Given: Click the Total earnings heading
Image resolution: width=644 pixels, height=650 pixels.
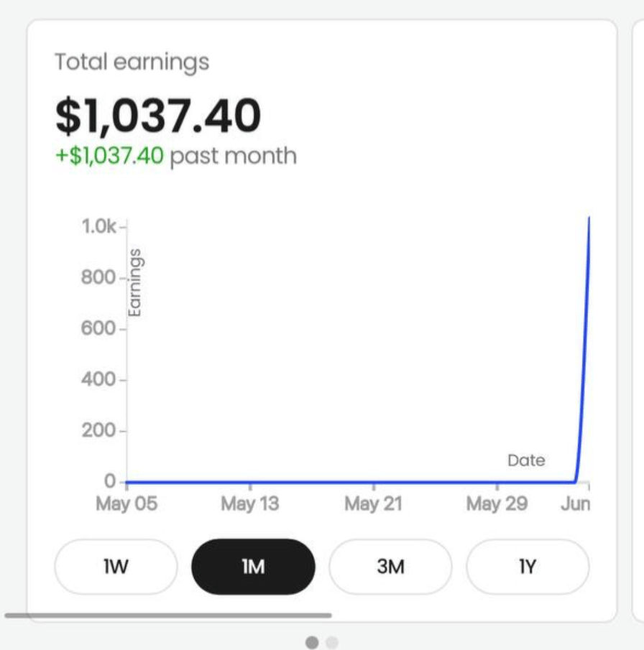Looking at the screenshot, I should click(132, 62).
